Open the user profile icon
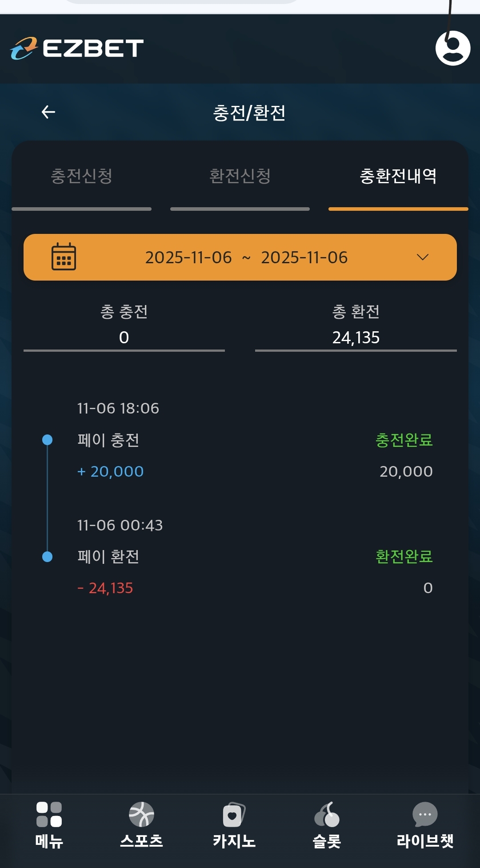 pyautogui.click(x=452, y=48)
